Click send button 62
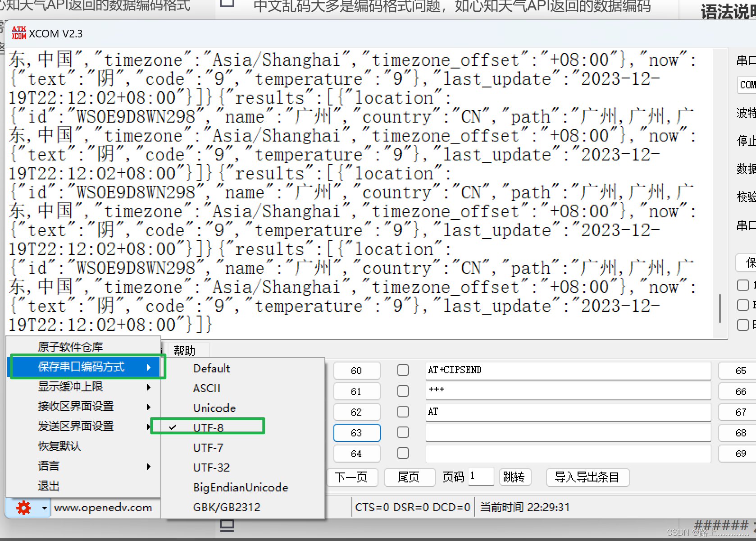Image resolution: width=756 pixels, height=541 pixels. (x=357, y=412)
